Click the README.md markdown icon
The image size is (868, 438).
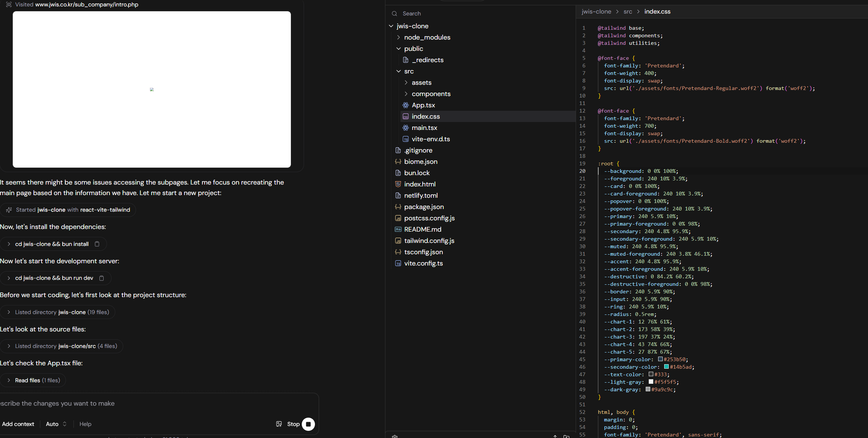pyautogui.click(x=398, y=229)
